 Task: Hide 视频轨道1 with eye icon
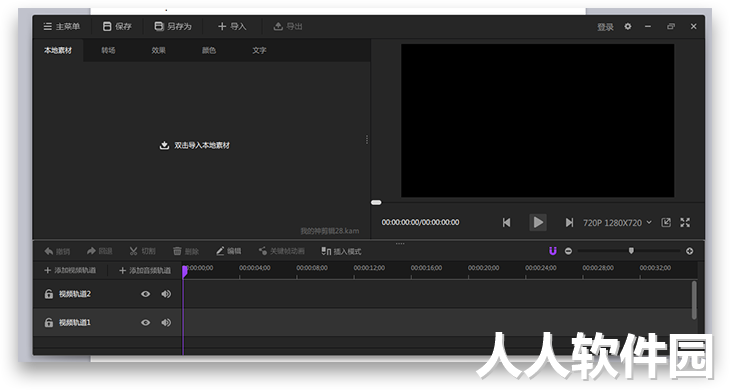click(x=145, y=323)
